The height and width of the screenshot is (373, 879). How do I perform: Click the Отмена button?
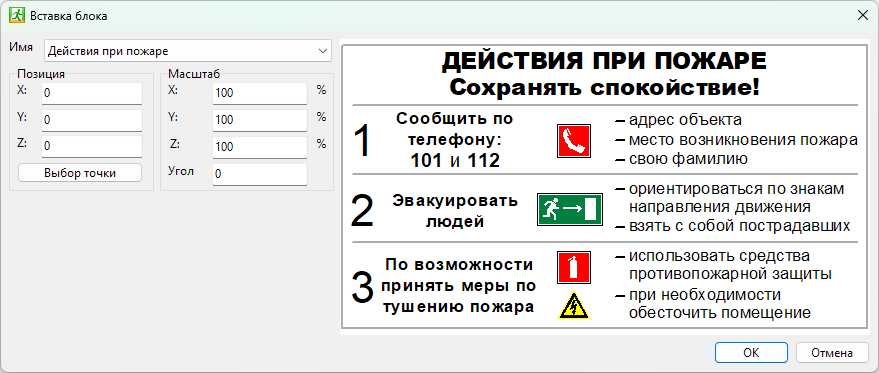click(x=832, y=353)
